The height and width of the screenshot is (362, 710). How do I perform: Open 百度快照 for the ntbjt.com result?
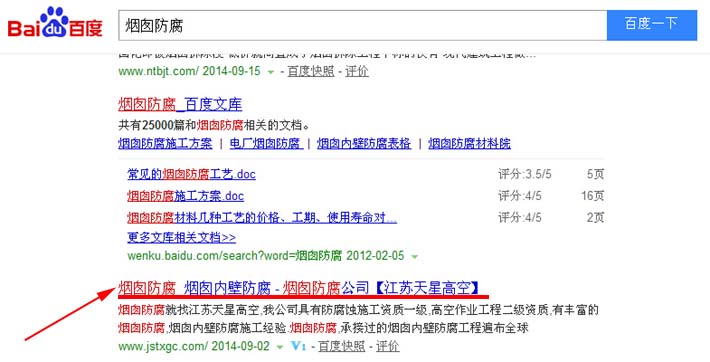click(311, 72)
